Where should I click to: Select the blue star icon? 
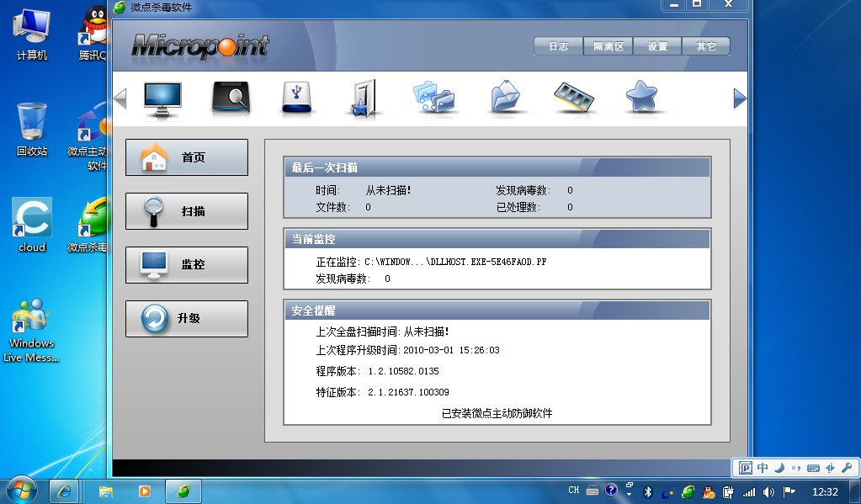click(641, 97)
